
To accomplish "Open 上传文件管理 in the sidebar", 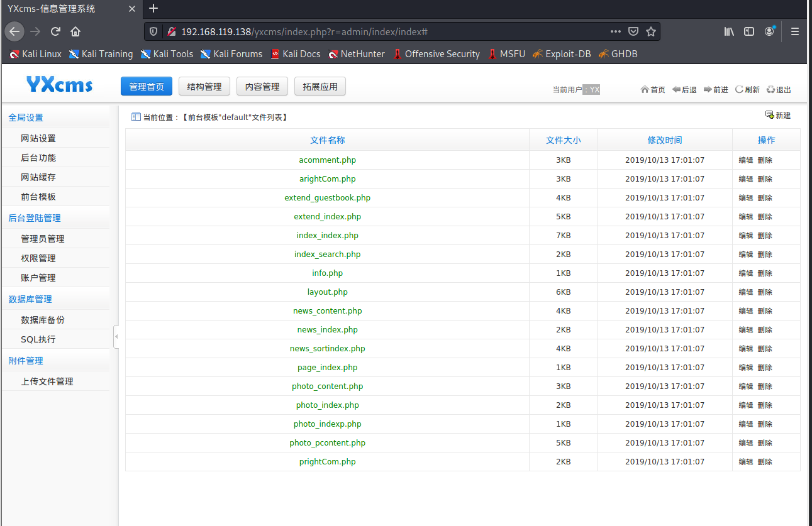I will [47, 381].
